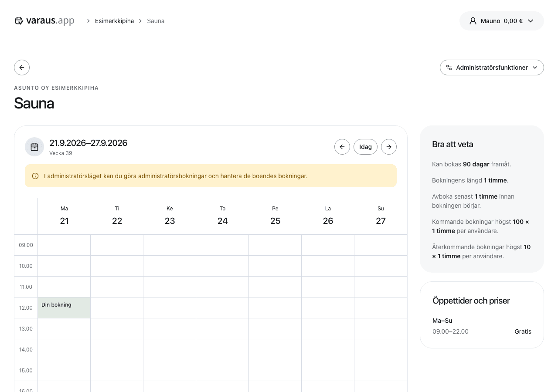558x392 pixels.
Task: Open the Administratörsfunktioner dropdown menu
Action: (492, 68)
